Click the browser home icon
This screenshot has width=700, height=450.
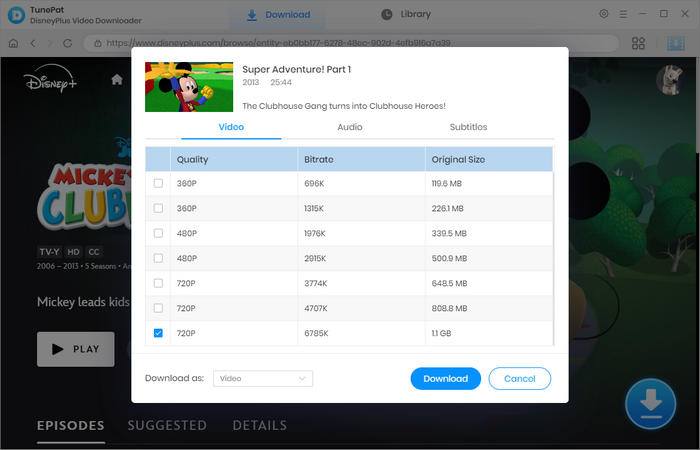[x=14, y=44]
